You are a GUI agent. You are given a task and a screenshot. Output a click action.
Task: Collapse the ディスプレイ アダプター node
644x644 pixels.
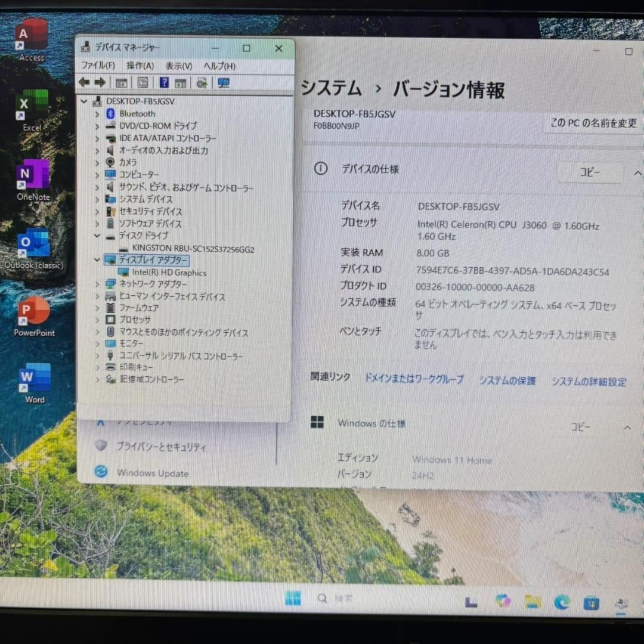[x=97, y=260]
